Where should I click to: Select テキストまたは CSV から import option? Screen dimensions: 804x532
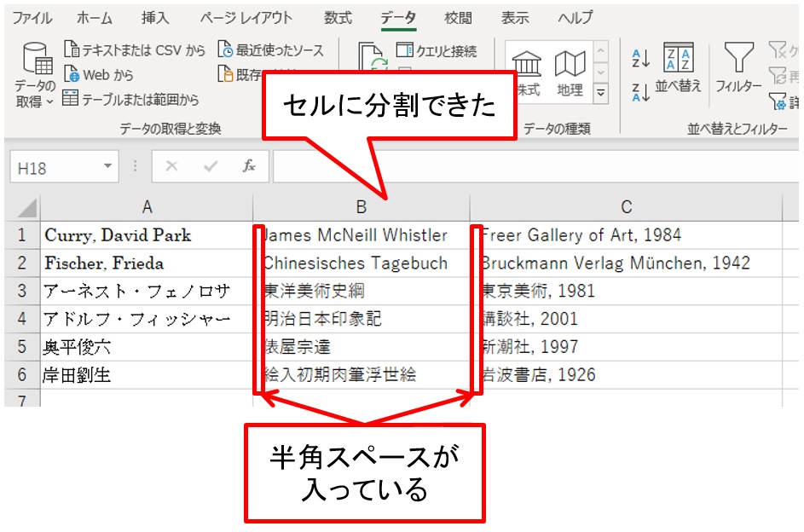(x=135, y=50)
